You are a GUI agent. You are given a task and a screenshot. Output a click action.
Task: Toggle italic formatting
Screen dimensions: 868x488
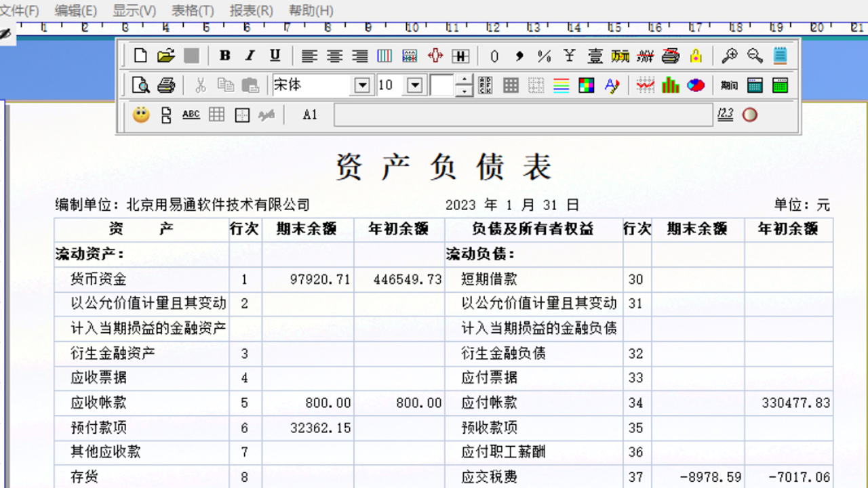(x=250, y=56)
